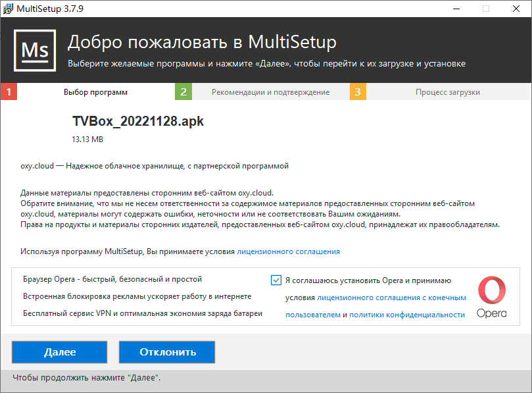Click the Opera logo
This screenshot has width=532, height=393.
(x=492, y=297)
